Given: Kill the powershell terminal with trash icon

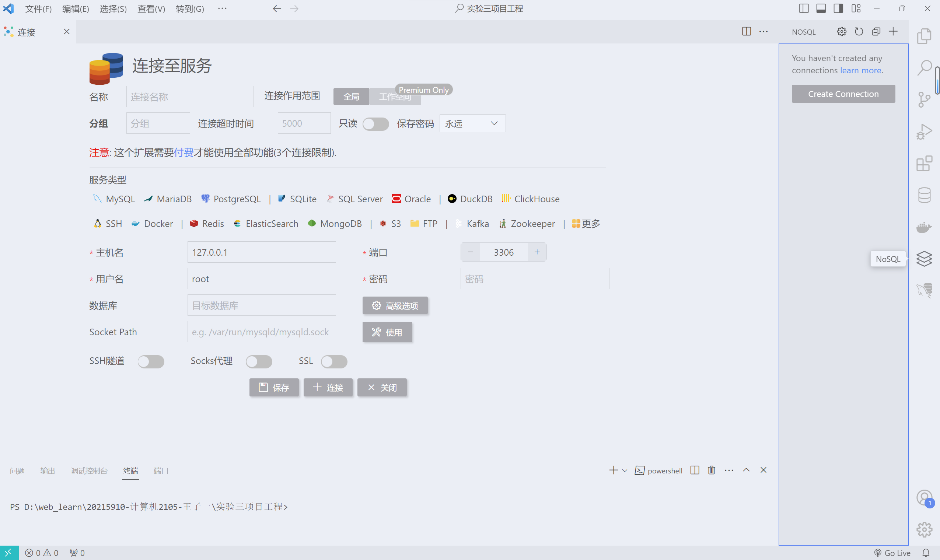Looking at the screenshot, I should pos(711,470).
